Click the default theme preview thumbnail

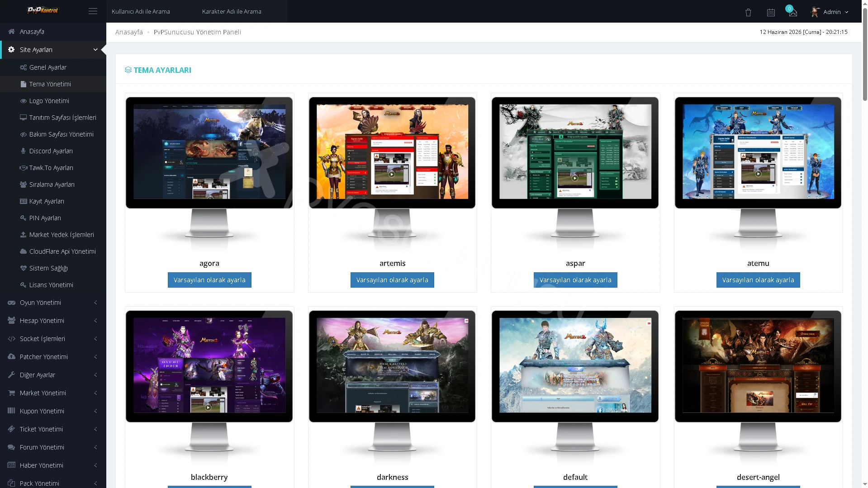point(575,388)
